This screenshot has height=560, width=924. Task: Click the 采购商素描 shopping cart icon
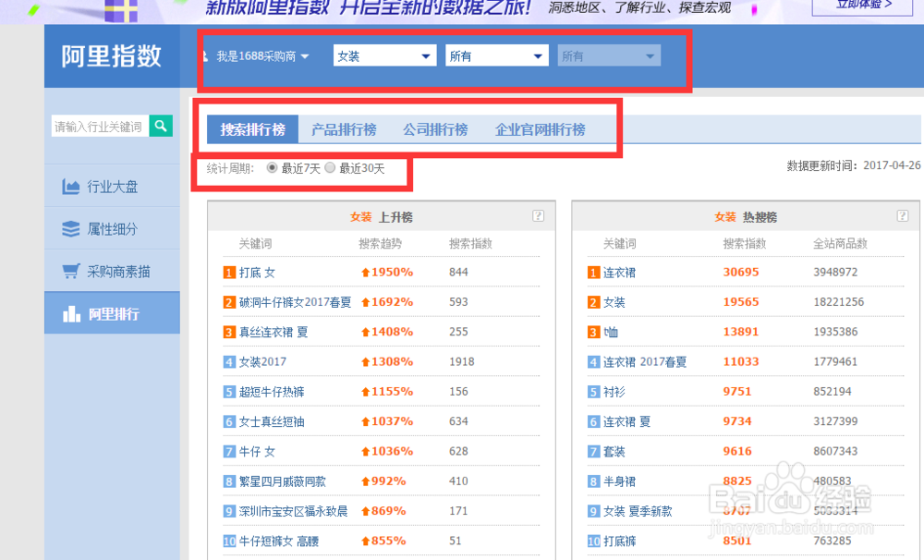(71, 271)
